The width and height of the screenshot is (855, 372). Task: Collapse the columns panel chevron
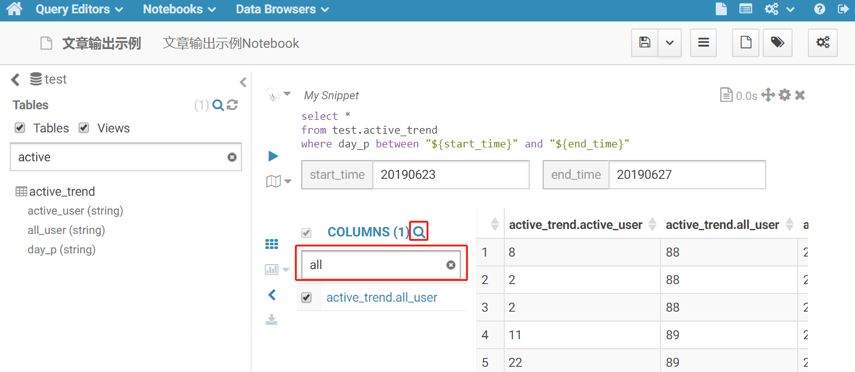(x=272, y=295)
